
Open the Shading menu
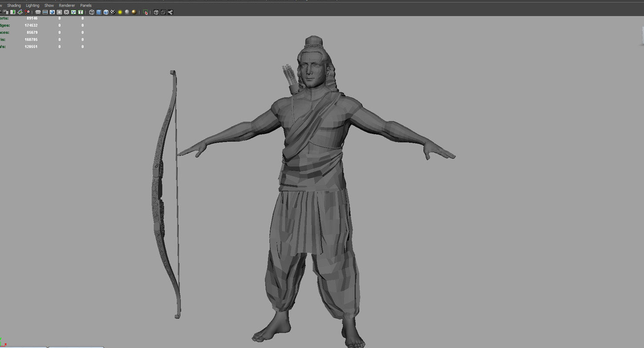[x=14, y=5]
